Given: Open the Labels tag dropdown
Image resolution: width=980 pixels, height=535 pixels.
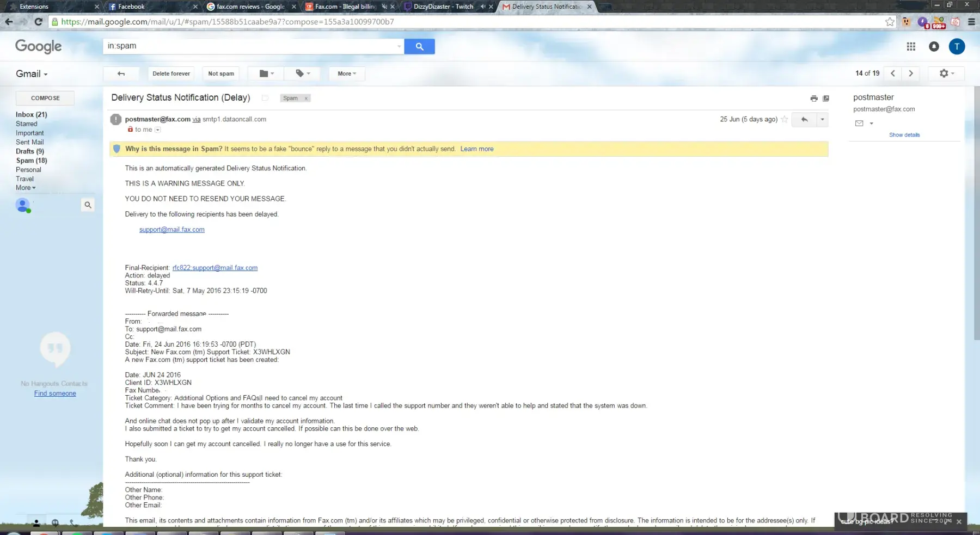Looking at the screenshot, I should [303, 73].
